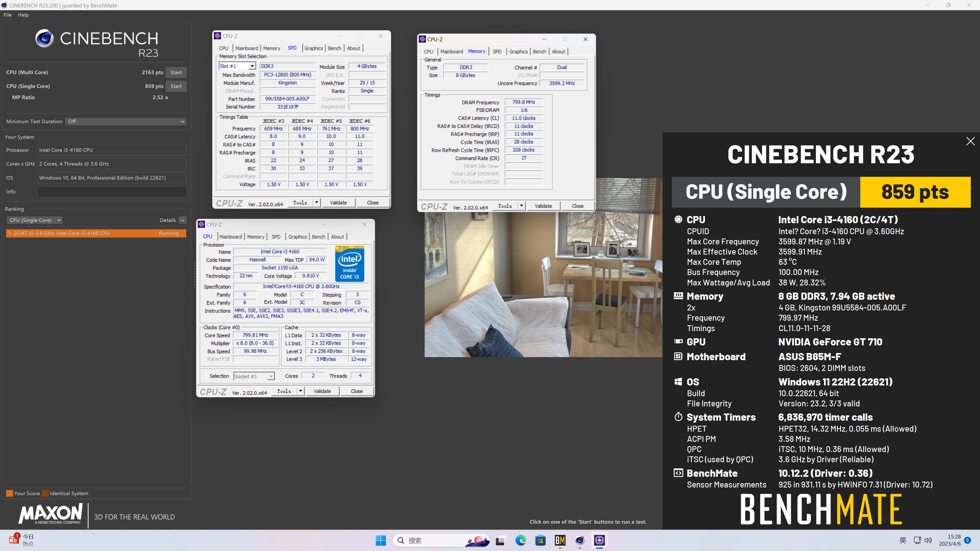Switch to CPU tab in Memory CPU-Z window

click(428, 52)
